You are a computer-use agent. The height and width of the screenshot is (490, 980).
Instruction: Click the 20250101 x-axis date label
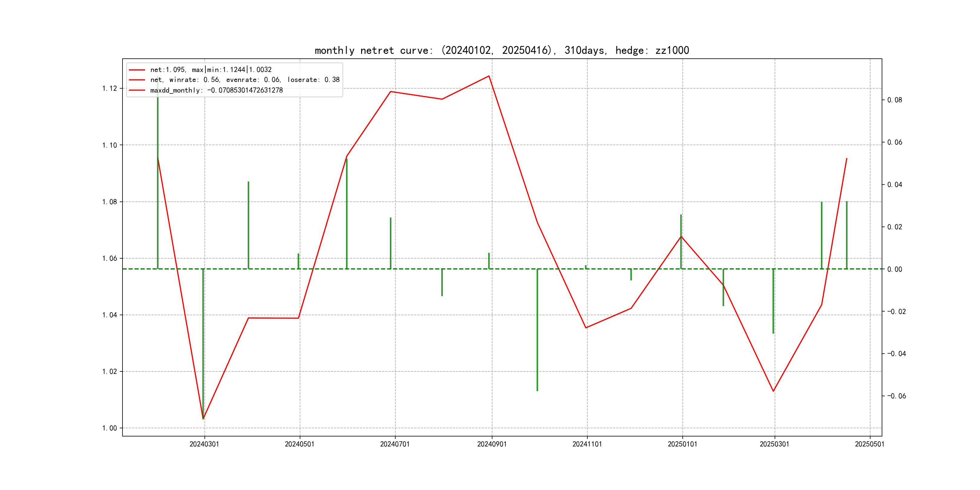(682, 444)
